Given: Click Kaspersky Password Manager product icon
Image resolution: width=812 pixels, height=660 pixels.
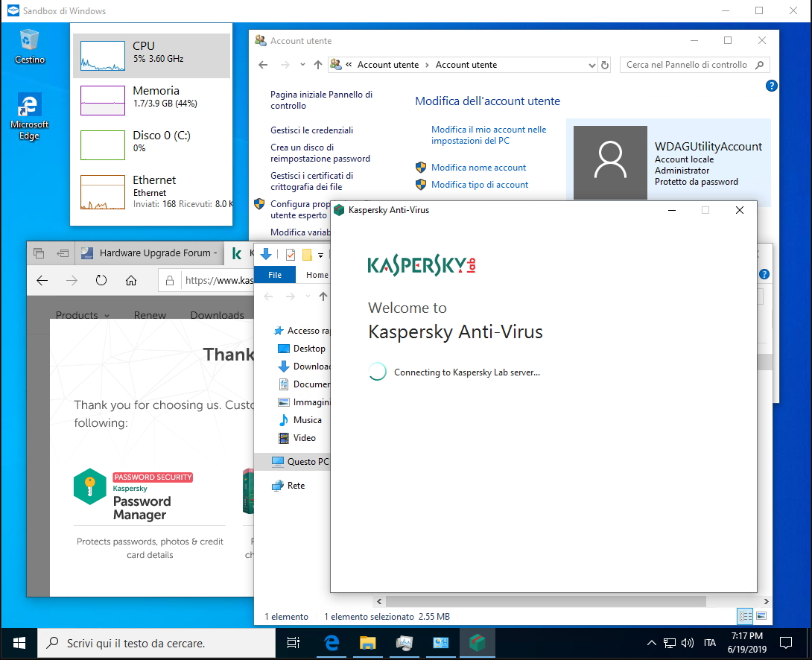Looking at the screenshot, I should click(x=89, y=486).
